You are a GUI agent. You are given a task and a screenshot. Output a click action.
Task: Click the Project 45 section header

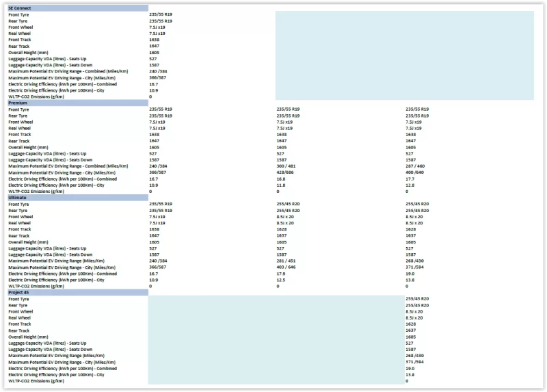tap(19, 292)
